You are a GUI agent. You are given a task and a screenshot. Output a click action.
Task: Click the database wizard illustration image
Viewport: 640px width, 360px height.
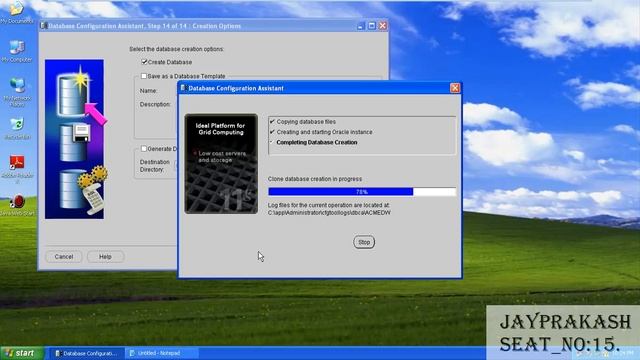tap(74, 139)
